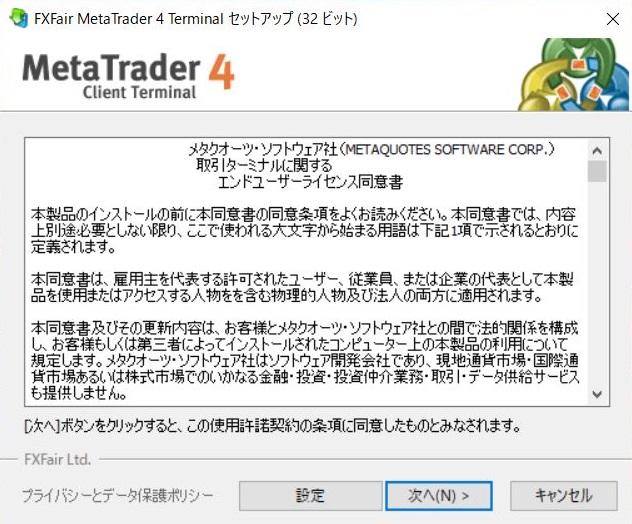Click the paragraph starting 本製品のインストールの前に
The width and height of the screenshot is (632, 524).
[305, 230]
